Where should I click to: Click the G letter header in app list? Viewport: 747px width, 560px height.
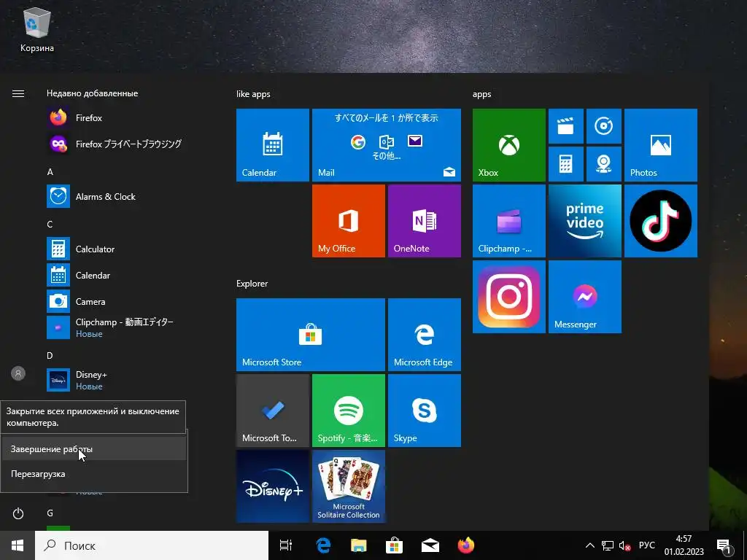(x=50, y=513)
